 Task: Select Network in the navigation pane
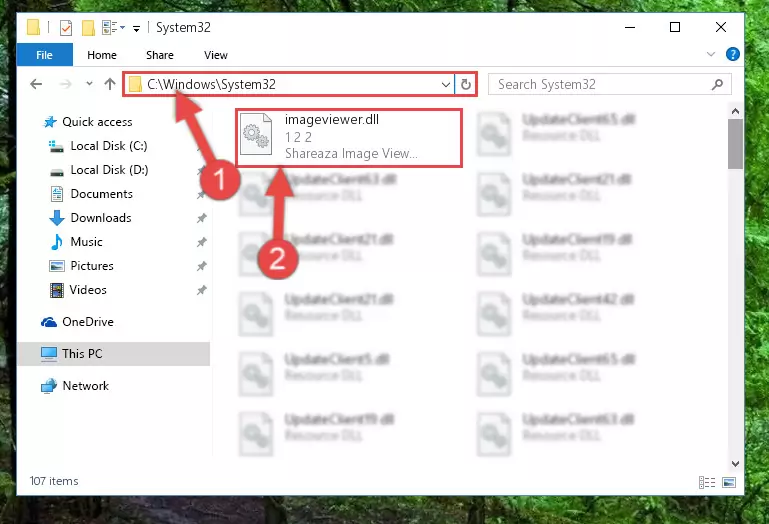click(85, 386)
